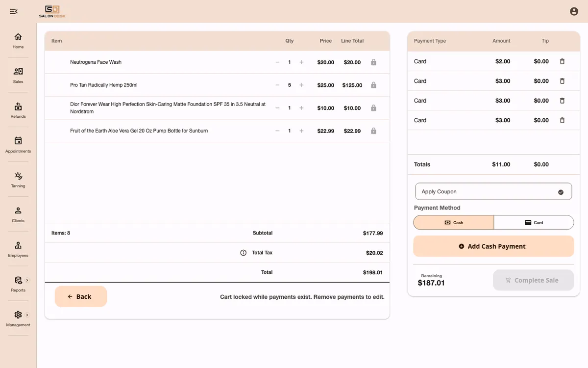Click the $20.02 total tax value

pyautogui.click(x=374, y=253)
